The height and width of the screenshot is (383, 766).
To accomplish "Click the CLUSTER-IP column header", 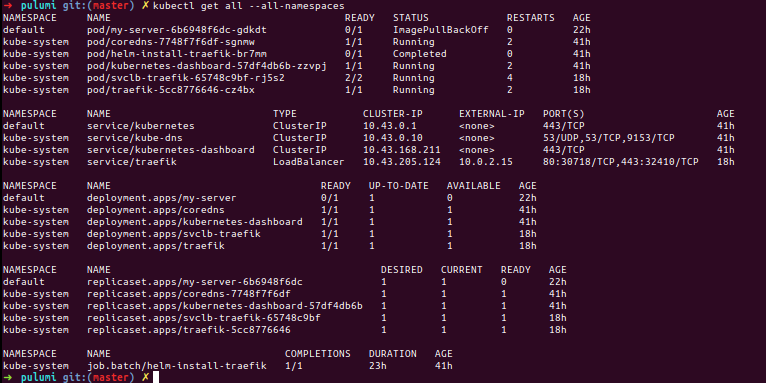I will click(x=393, y=114).
